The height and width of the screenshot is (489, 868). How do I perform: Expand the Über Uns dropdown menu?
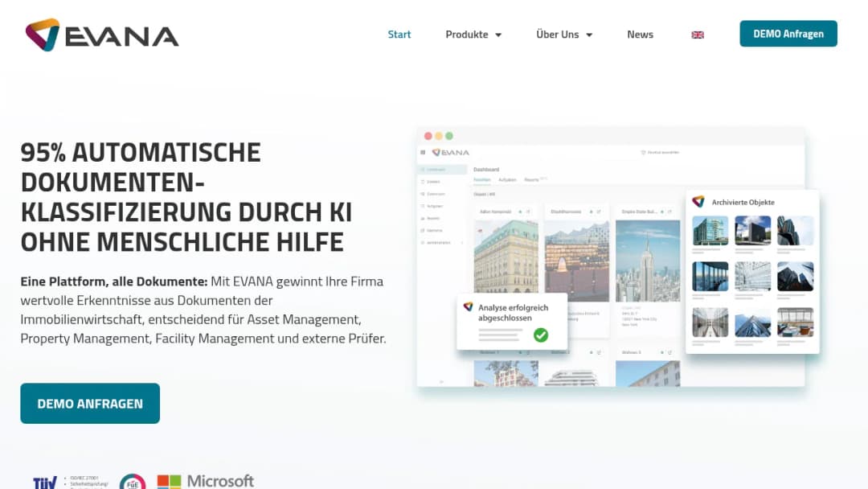click(x=564, y=35)
